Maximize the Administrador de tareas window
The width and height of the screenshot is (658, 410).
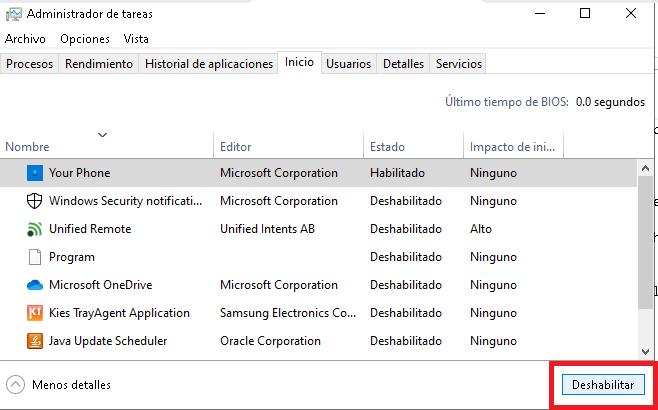coord(585,13)
